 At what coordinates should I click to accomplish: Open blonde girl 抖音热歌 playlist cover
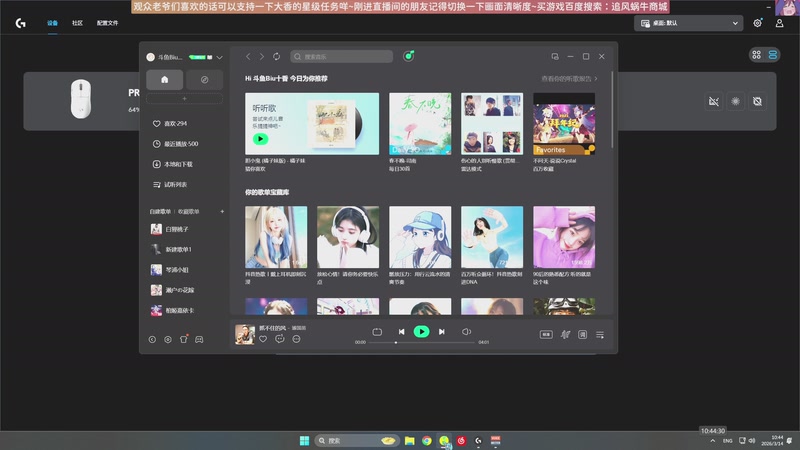pos(276,237)
